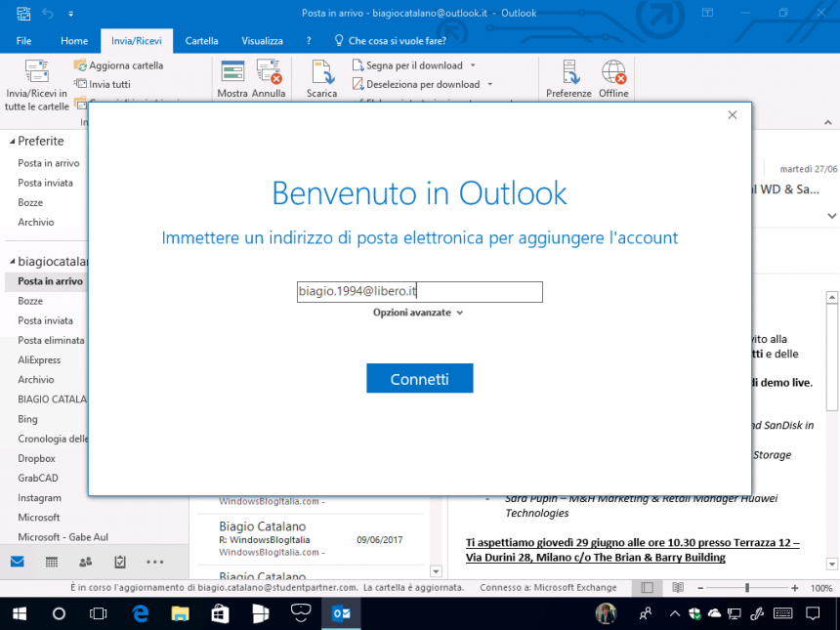Open the Visualizza tab
The image size is (840, 630).
[262, 41]
